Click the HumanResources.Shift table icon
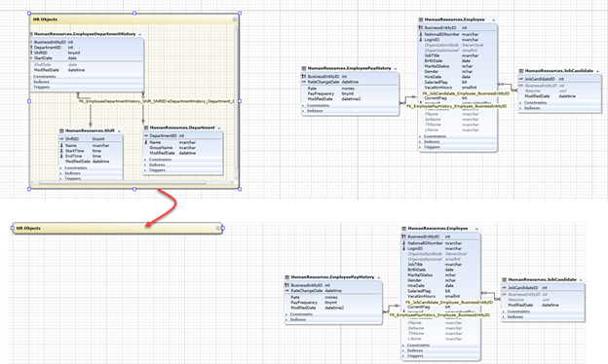608x364 pixels. (x=61, y=130)
